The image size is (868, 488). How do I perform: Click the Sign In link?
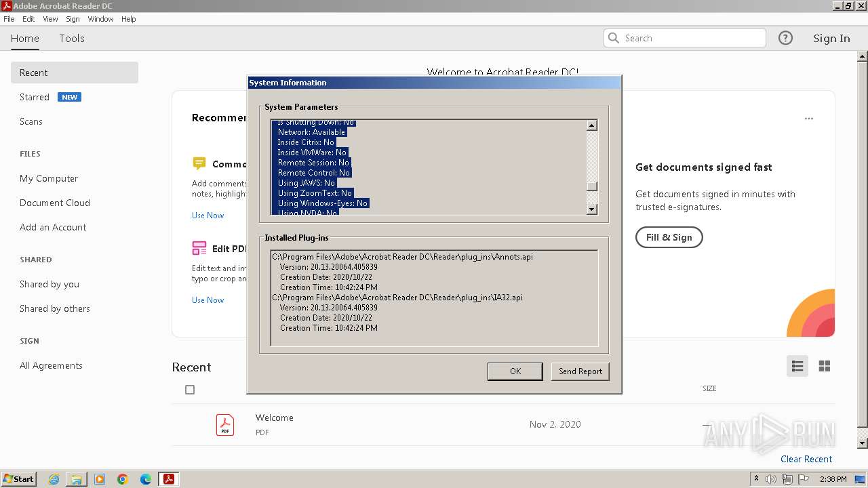coord(831,39)
